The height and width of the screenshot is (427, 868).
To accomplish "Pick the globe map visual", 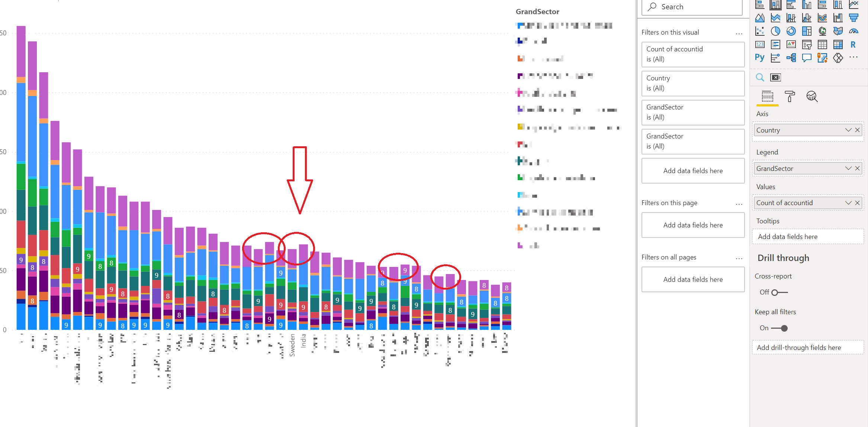I will [x=822, y=31].
